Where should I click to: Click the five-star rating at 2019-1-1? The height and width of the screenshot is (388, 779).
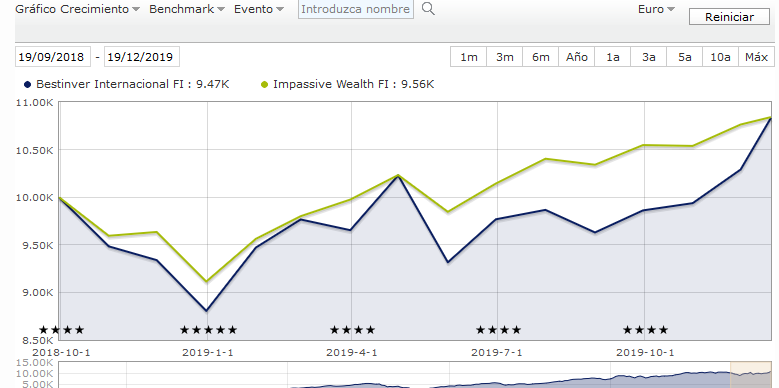(208, 330)
